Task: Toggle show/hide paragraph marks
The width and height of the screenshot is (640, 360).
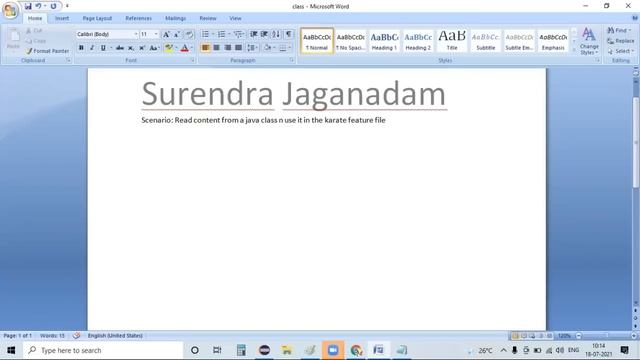Action: point(289,34)
